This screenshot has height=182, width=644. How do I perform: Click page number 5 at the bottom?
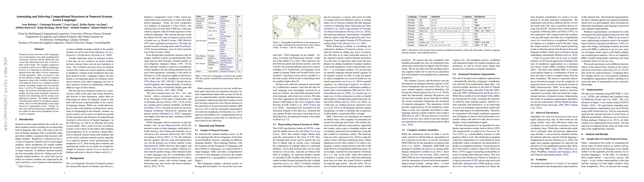(x=579, y=173)
